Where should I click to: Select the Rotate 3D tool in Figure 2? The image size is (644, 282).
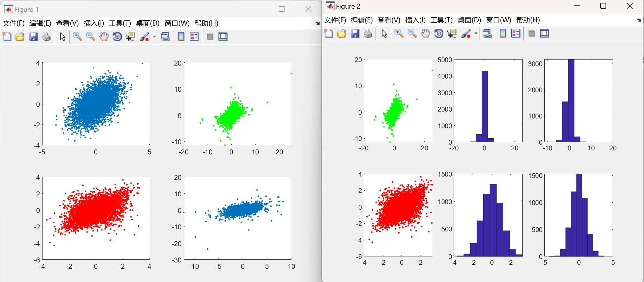click(438, 34)
